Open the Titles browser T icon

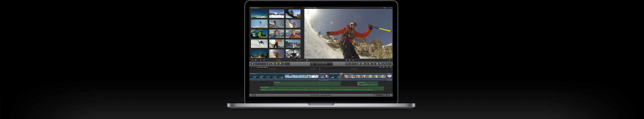373,64
